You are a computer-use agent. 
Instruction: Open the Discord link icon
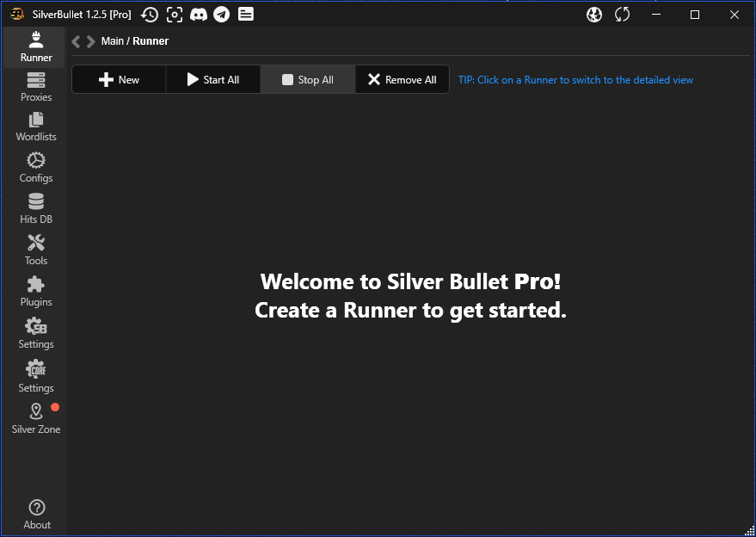[198, 15]
